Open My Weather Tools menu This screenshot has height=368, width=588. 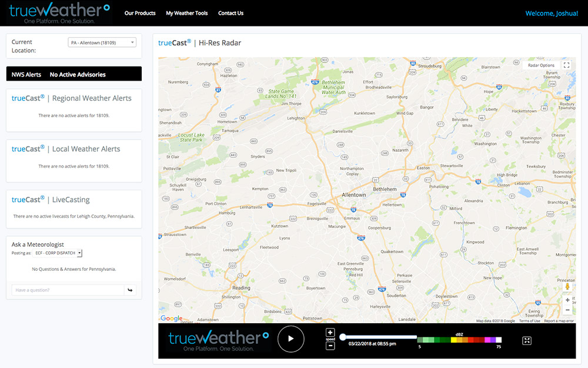(x=187, y=13)
